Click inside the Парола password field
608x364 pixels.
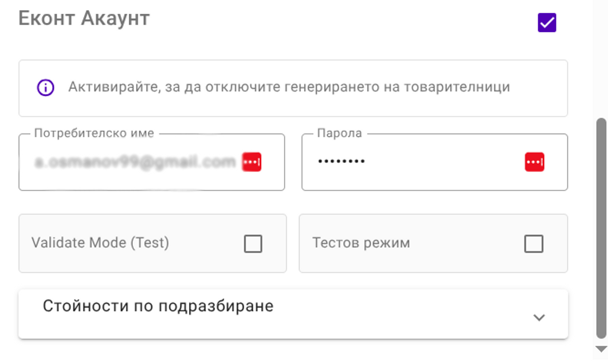(405, 161)
